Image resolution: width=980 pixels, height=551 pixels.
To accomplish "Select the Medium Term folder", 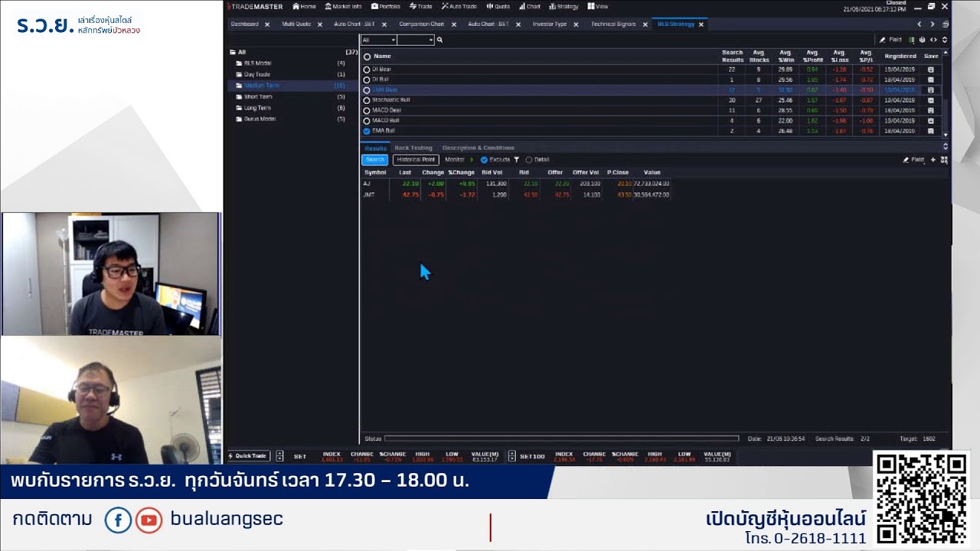I will (294, 86).
